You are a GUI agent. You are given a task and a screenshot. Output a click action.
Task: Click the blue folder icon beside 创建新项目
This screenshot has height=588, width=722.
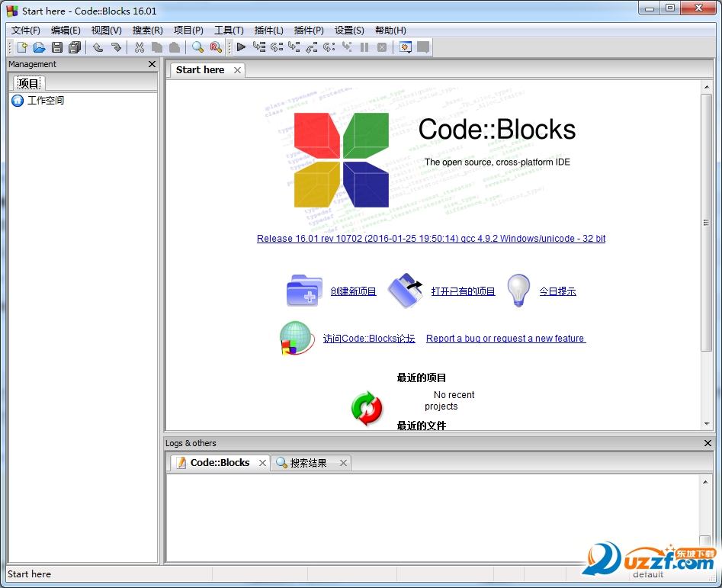point(304,290)
